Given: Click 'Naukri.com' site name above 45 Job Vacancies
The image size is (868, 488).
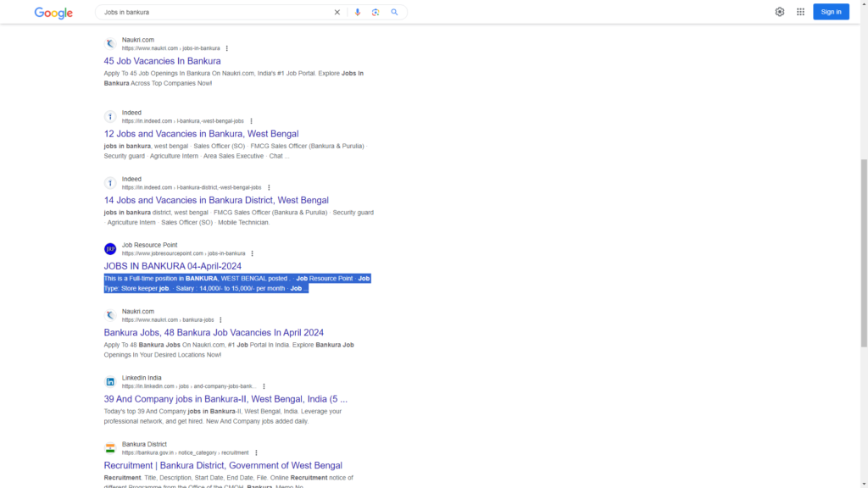Looking at the screenshot, I should (x=138, y=40).
